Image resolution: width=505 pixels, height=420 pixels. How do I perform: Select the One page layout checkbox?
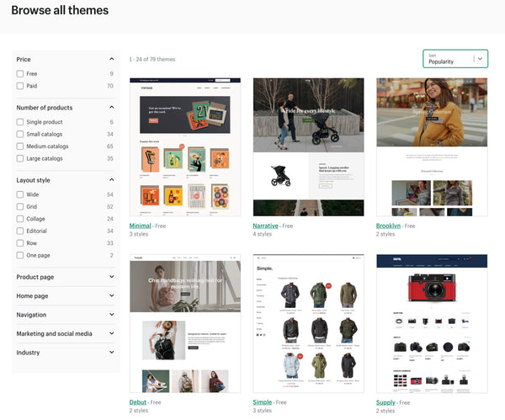[x=20, y=255]
